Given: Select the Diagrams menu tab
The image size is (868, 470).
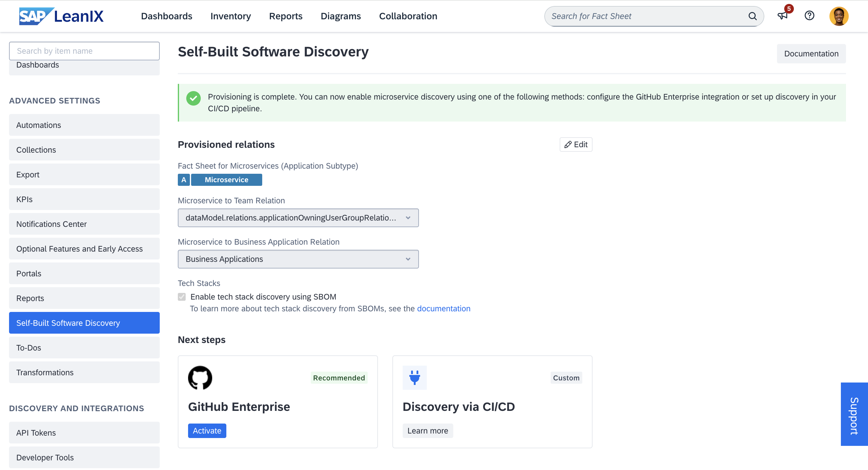Looking at the screenshot, I should pos(341,16).
